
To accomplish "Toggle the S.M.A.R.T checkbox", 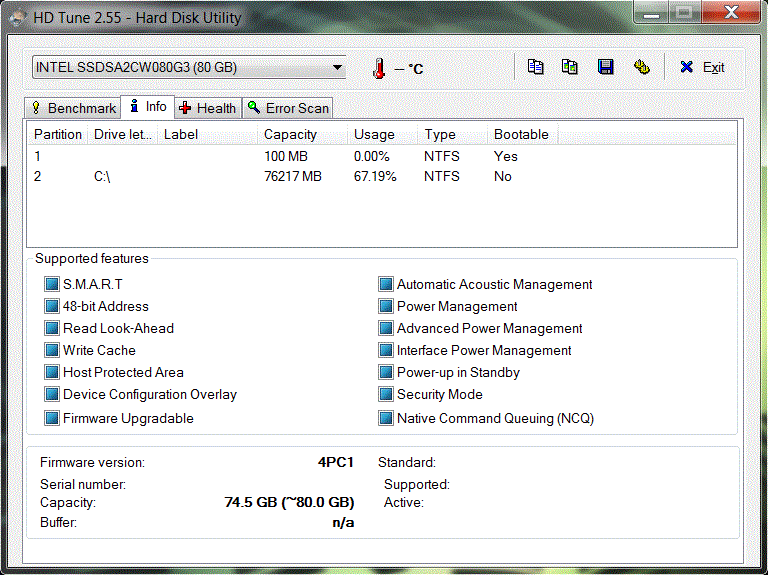I will click(51, 284).
